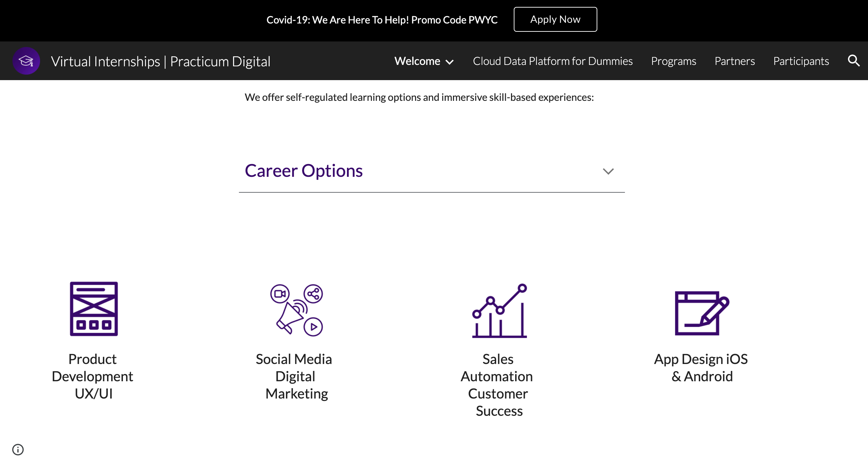Expand the Welcome menu chevron

pos(450,62)
